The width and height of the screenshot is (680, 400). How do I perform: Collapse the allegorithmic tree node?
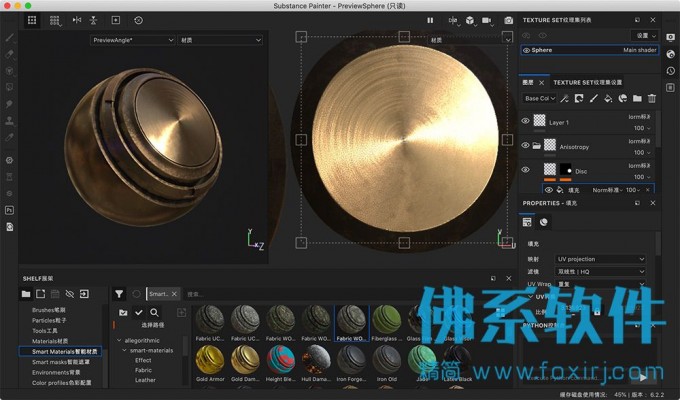pyautogui.click(x=119, y=341)
